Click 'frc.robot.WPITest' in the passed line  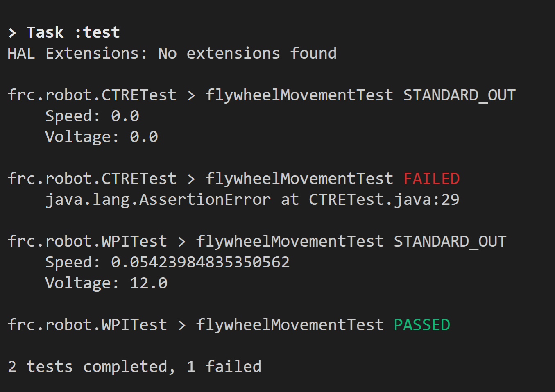click(87, 325)
